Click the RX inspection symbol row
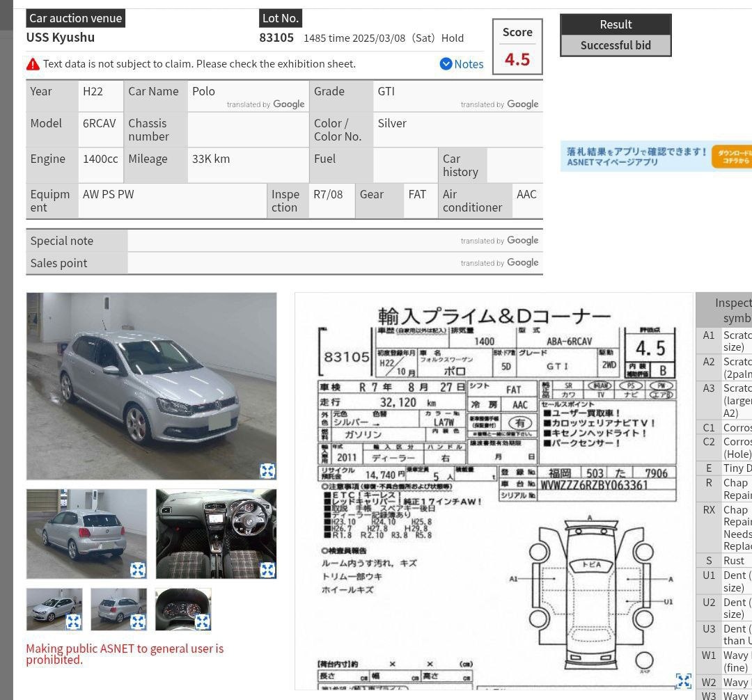 click(x=724, y=528)
